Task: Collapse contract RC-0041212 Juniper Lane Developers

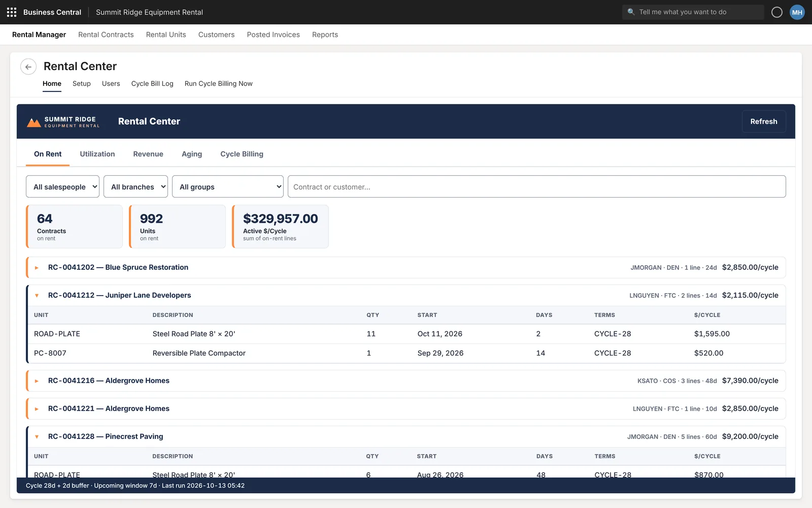Action: 37,296
